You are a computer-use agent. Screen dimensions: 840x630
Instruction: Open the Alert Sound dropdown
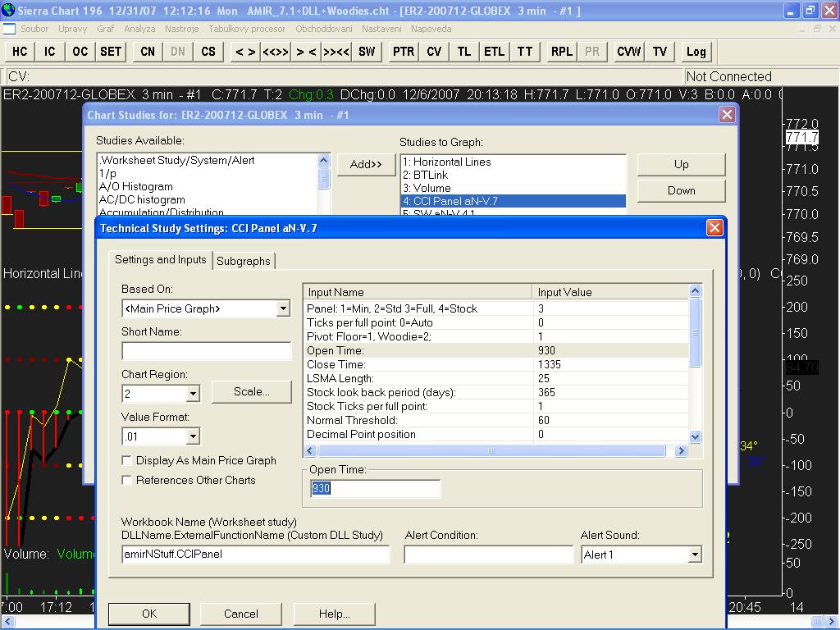[694, 555]
